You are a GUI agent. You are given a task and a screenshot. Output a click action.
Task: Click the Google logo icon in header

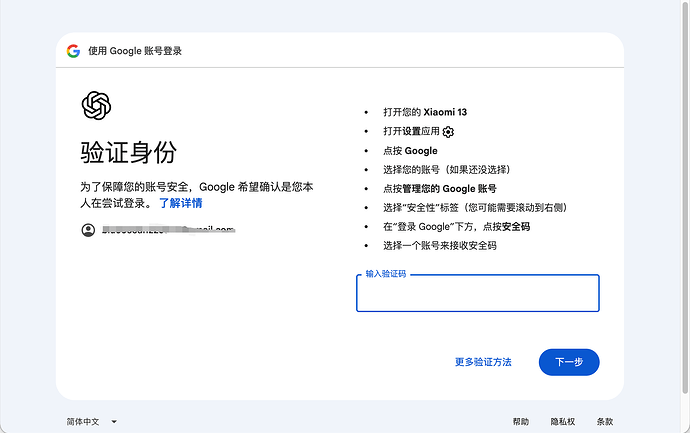point(73,51)
